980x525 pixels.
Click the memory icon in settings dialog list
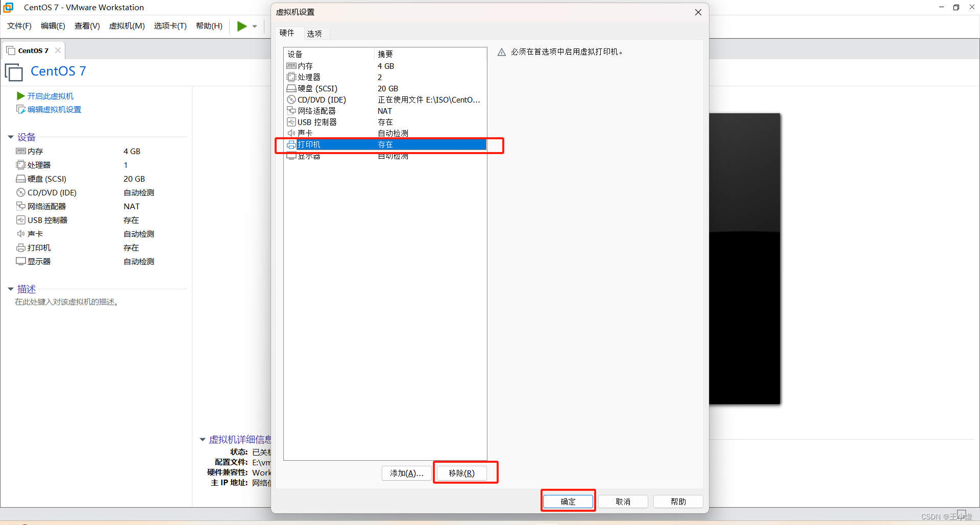(x=291, y=66)
